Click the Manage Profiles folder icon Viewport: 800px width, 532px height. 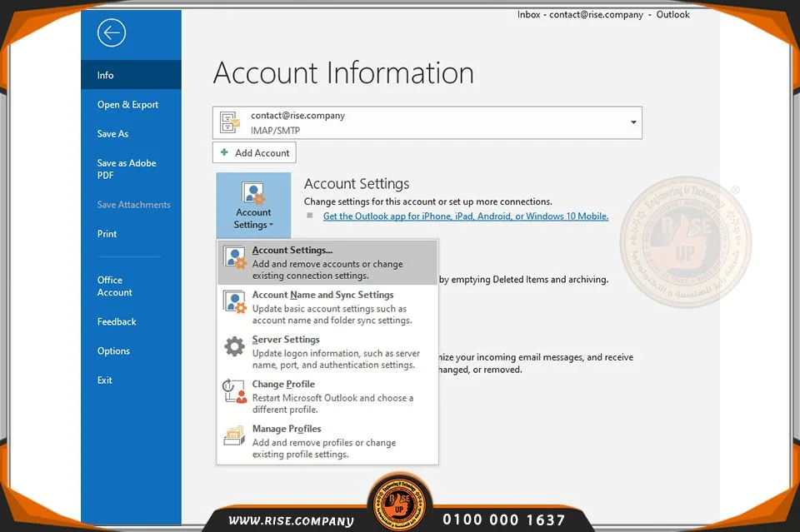tap(235, 435)
